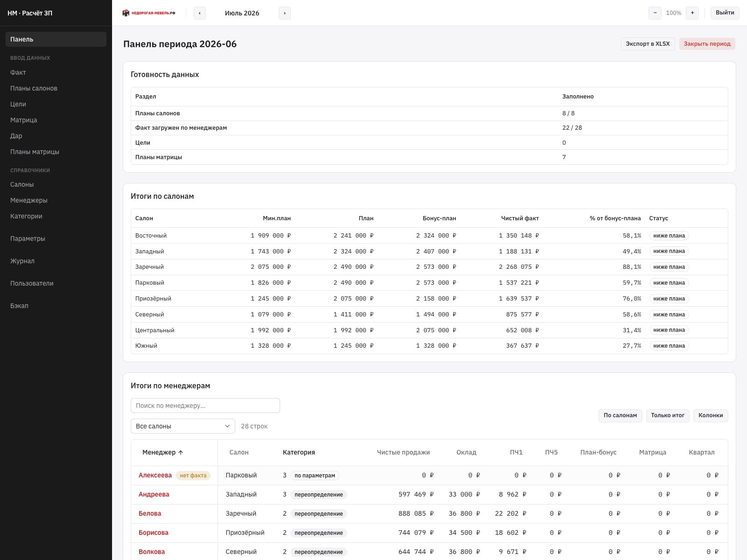Click Чистые продажи 888 085 ₽ for Белова
The width and height of the screenshot is (747, 560).
click(416, 513)
